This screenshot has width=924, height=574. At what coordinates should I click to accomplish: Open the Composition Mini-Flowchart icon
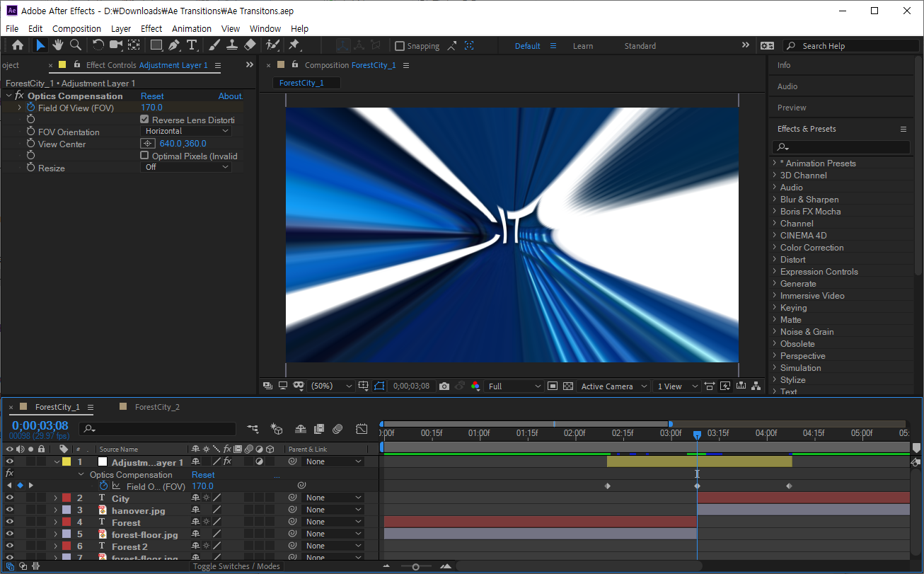tap(253, 429)
